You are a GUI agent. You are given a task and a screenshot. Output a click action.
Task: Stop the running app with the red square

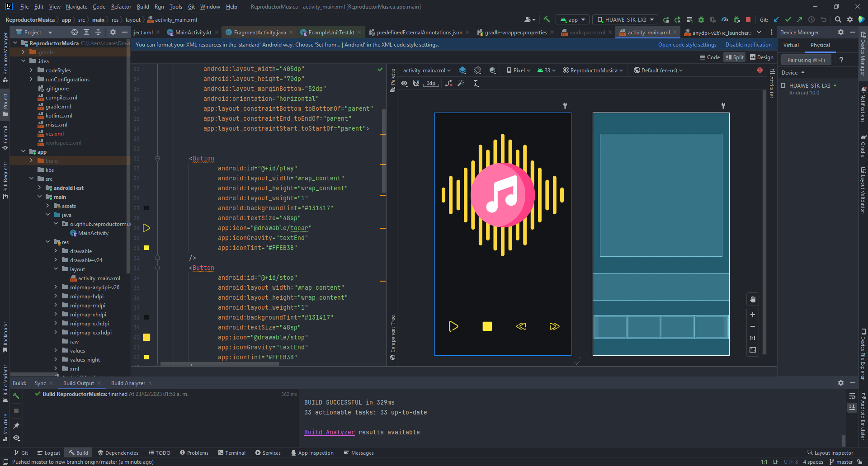(748, 19)
